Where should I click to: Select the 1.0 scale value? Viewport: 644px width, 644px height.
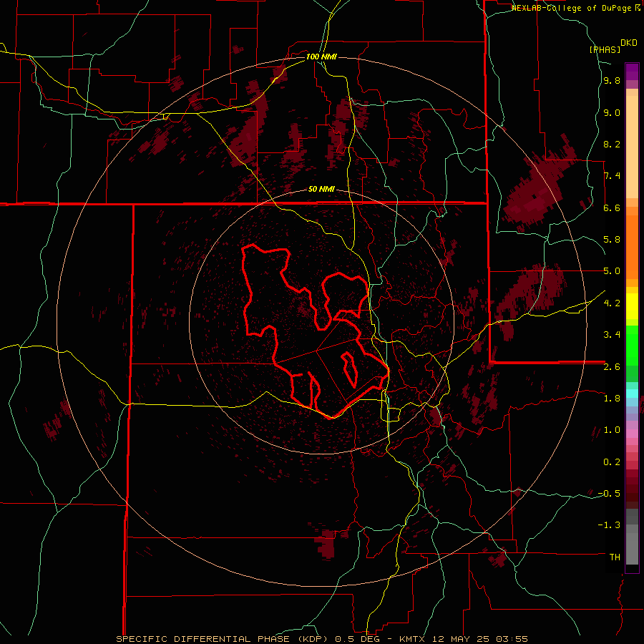pos(612,430)
